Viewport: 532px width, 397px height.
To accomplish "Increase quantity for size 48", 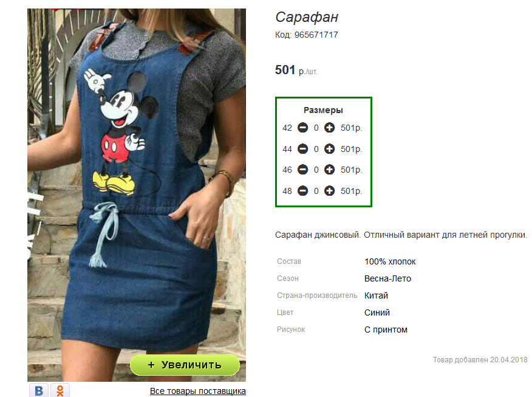I will [x=329, y=191].
